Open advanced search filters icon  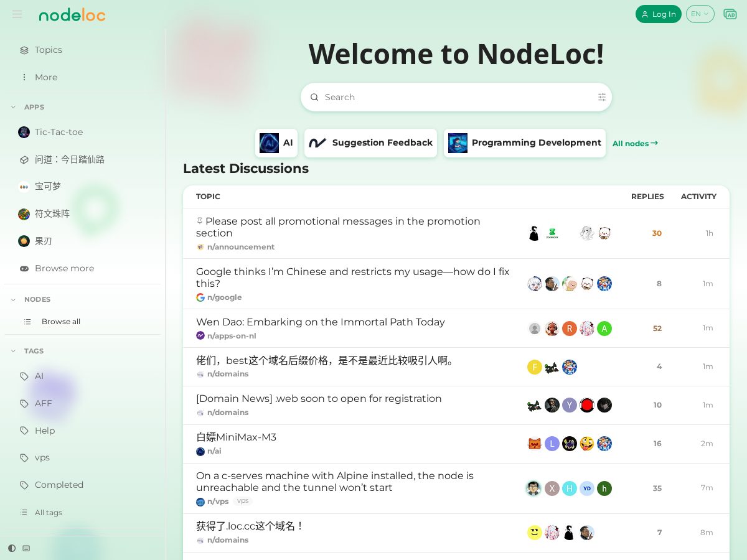tap(602, 97)
